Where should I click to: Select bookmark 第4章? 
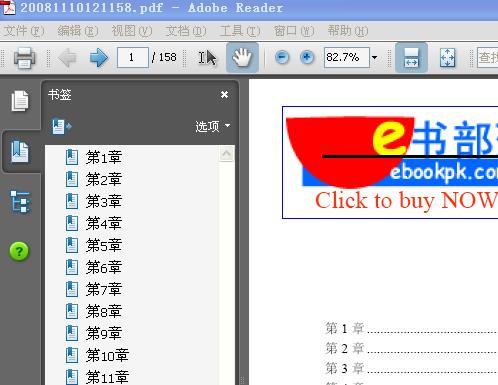(104, 223)
